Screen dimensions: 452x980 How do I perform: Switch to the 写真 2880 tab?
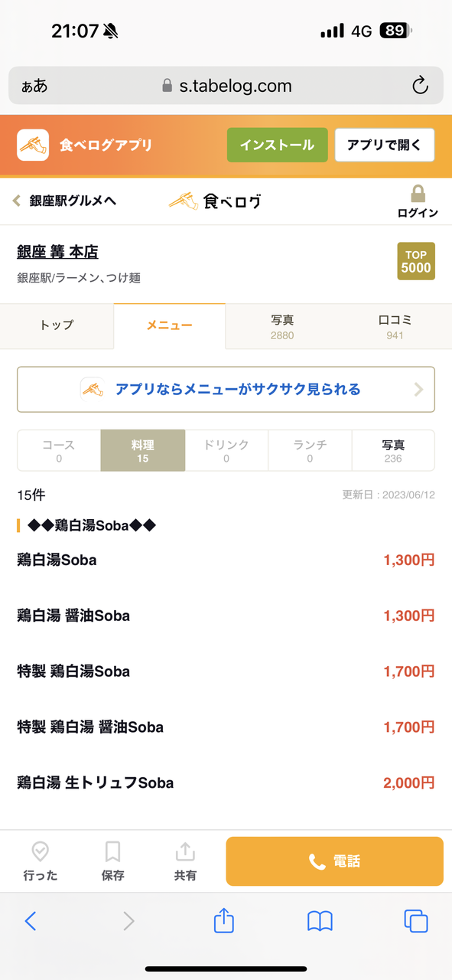(x=282, y=327)
